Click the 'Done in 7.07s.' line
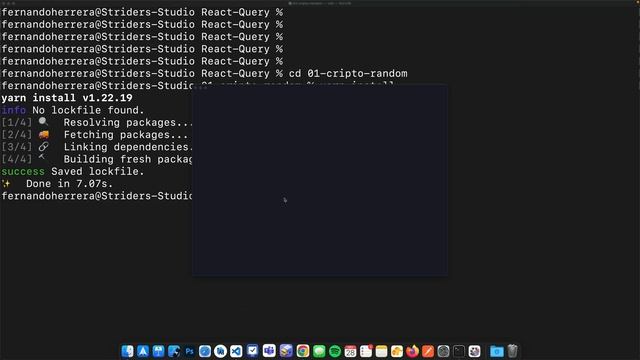 click(69, 184)
